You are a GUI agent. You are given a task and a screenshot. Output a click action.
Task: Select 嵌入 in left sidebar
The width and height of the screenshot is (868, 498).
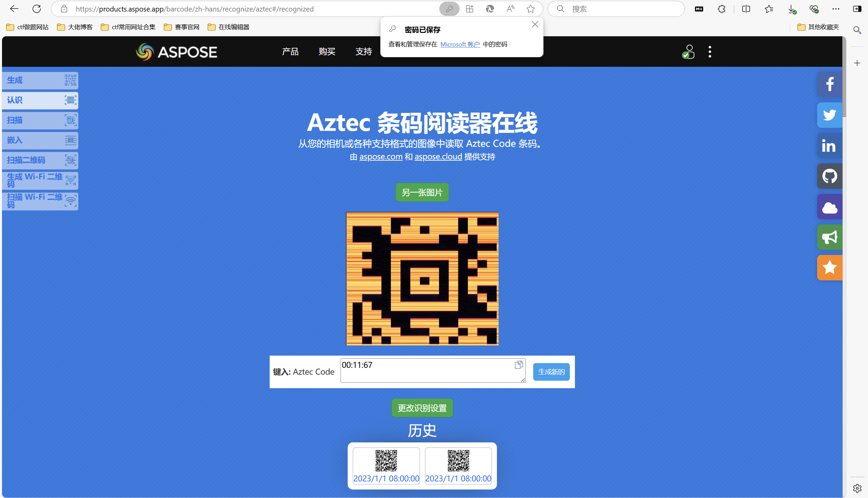[40, 140]
